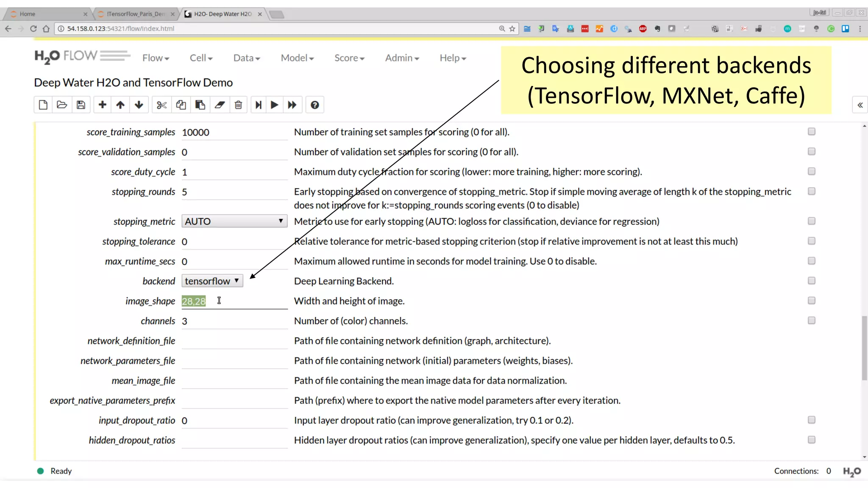Run current cell with play icon
This screenshot has height=488, width=868.
tap(274, 105)
